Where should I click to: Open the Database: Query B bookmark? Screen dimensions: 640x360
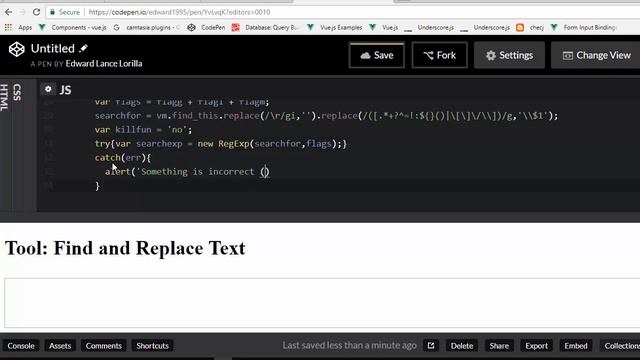coord(265,27)
